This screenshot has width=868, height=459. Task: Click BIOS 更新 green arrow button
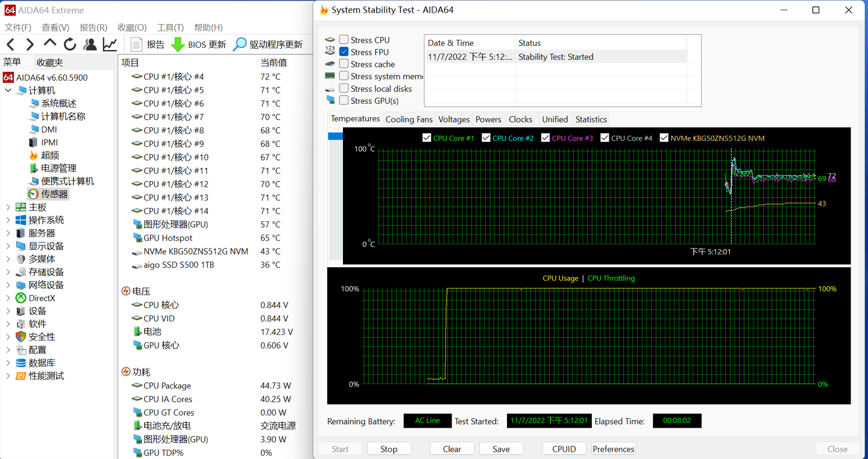(x=199, y=44)
